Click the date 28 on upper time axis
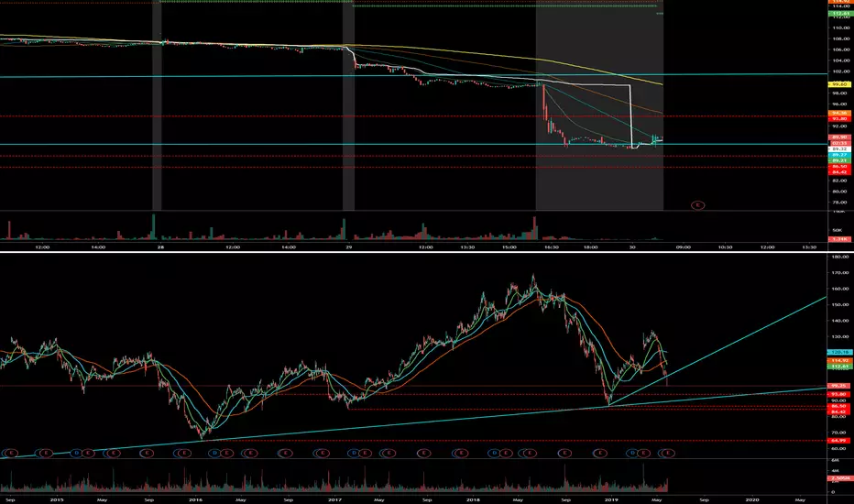 (x=160, y=247)
